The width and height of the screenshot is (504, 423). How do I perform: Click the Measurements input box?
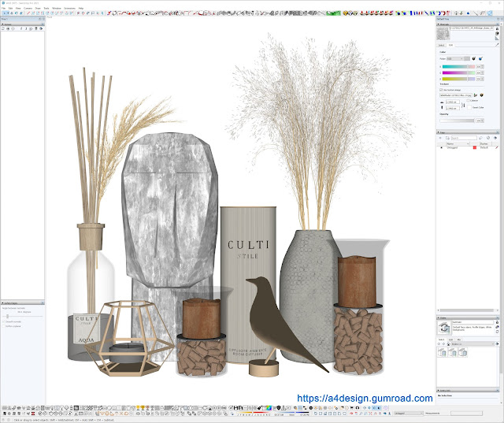466,413
